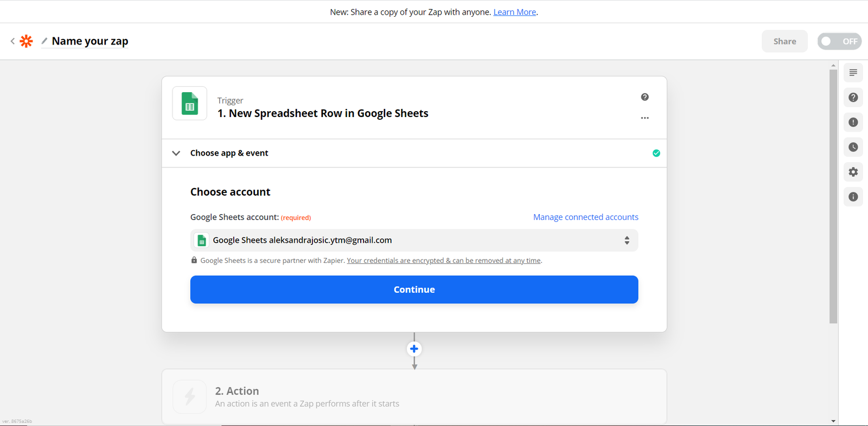Screen dimensions: 868x426
Task: Click the Learn More link in banner
Action: coord(514,12)
